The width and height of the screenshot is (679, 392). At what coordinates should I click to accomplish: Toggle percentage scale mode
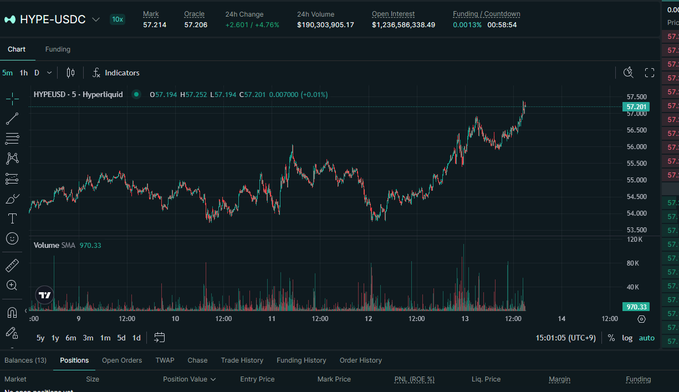pyautogui.click(x=611, y=338)
